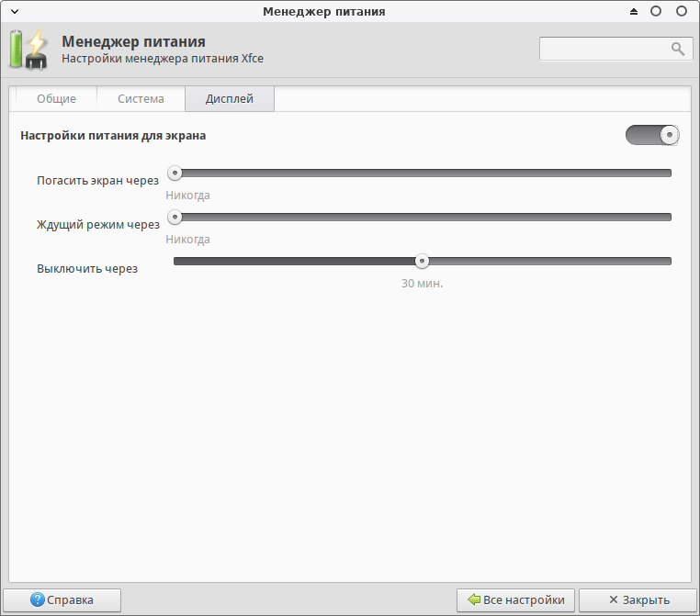The width and height of the screenshot is (700, 616).
Task: Click the shade (roll up) window icon
Action: click(634, 12)
